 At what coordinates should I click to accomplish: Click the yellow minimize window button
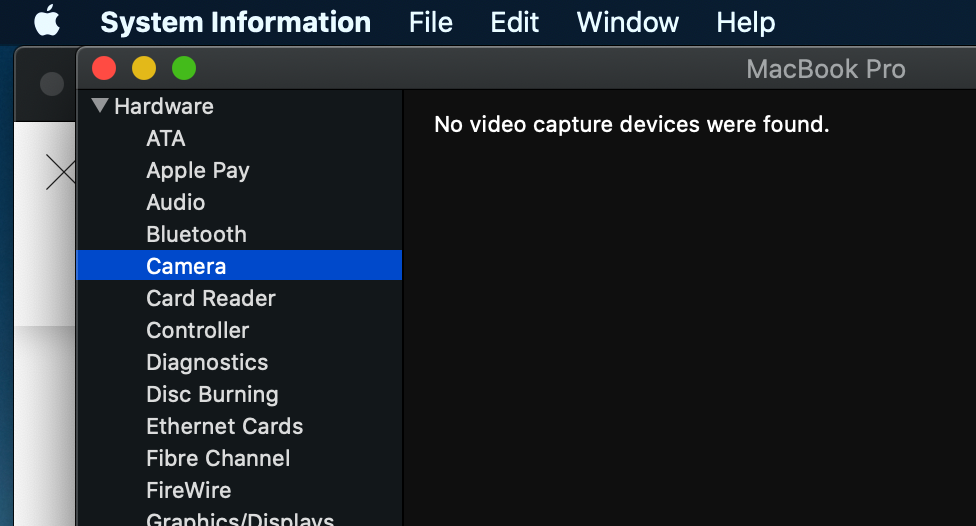[x=144, y=69]
